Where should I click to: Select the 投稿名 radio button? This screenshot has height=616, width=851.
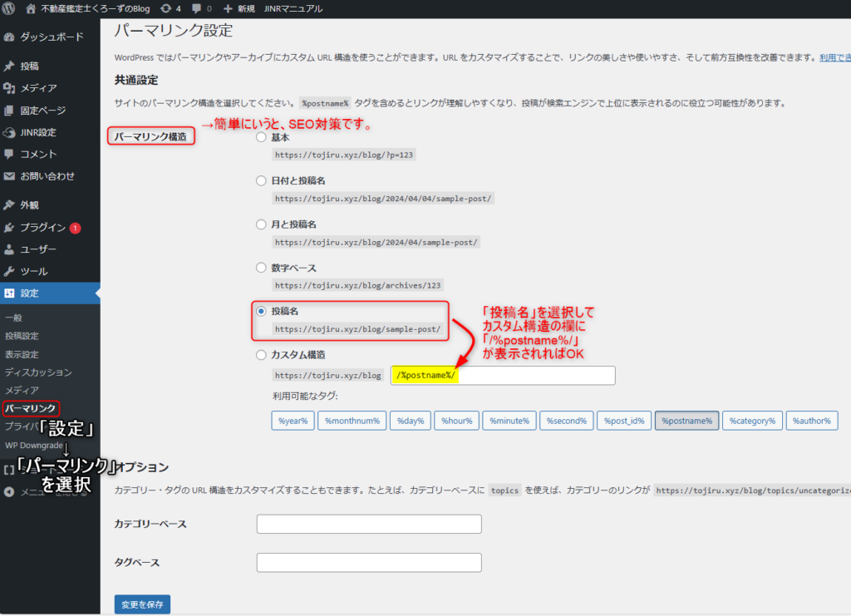pyautogui.click(x=261, y=311)
